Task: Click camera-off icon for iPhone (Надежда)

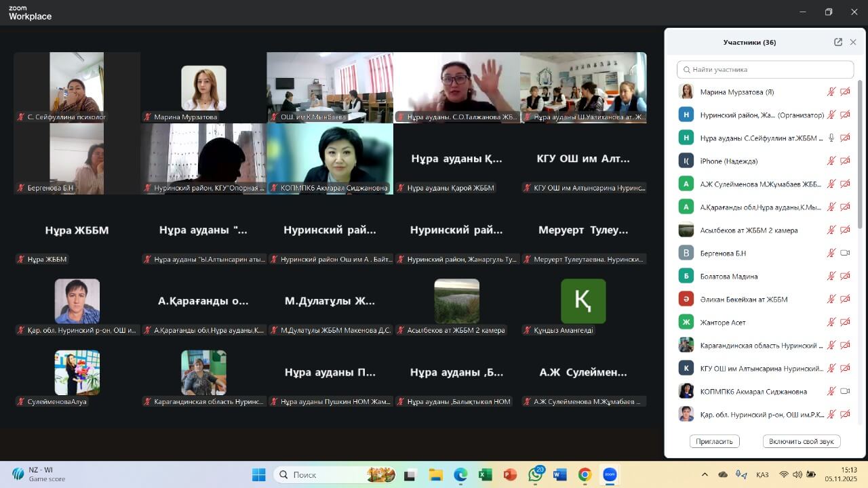Action: click(845, 161)
